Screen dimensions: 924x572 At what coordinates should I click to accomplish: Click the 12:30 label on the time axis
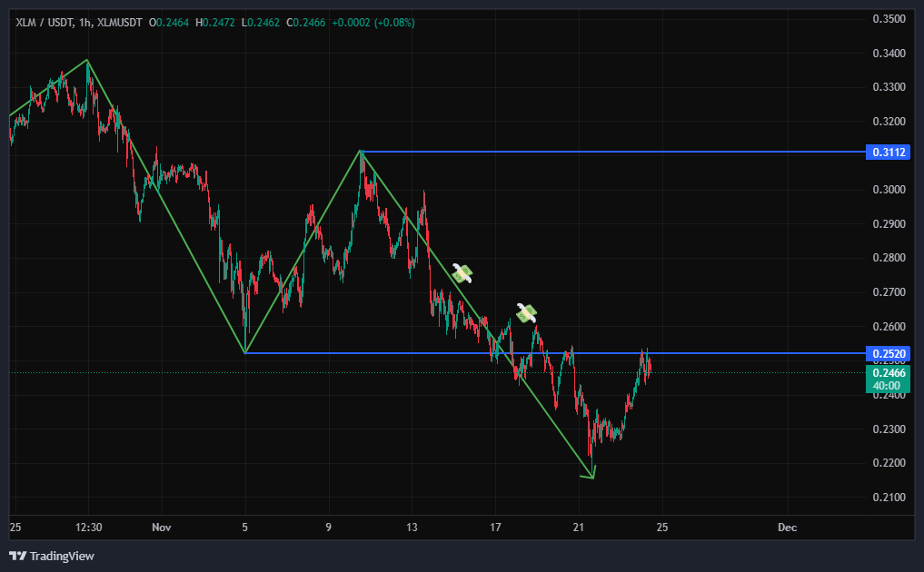(x=88, y=528)
